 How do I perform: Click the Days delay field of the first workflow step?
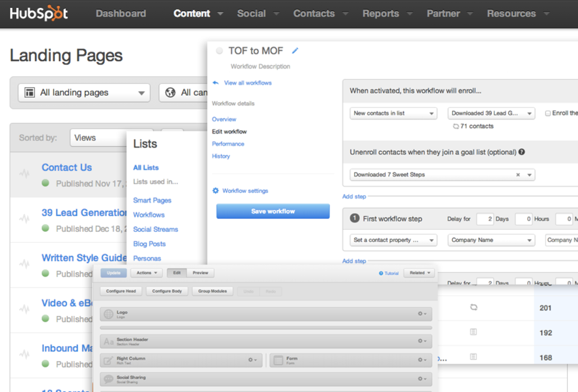[485, 219]
